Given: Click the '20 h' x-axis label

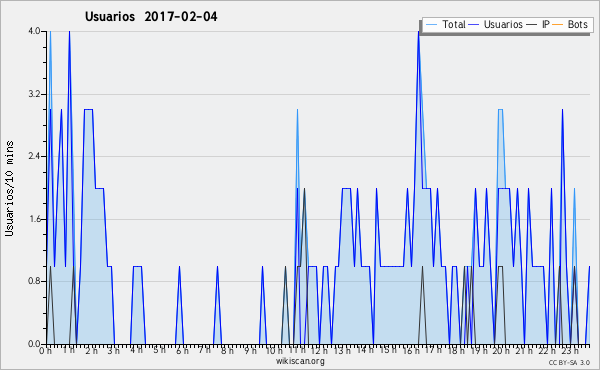Looking at the screenshot, I should (501, 351).
